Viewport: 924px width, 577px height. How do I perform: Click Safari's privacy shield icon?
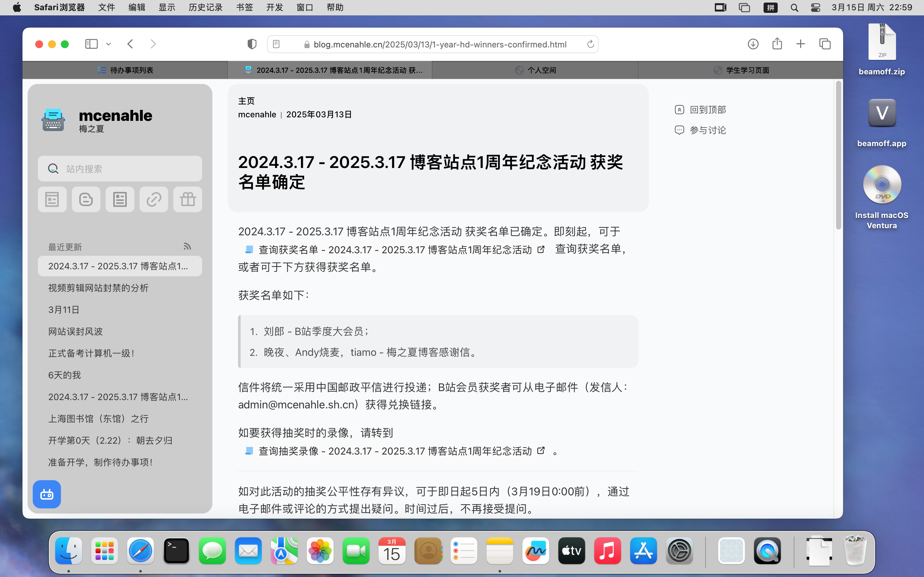252,44
